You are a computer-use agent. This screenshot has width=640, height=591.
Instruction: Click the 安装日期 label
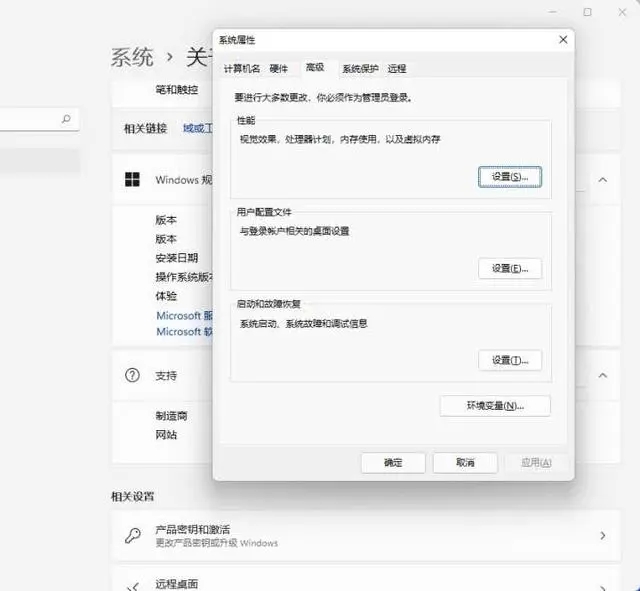click(177, 258)
